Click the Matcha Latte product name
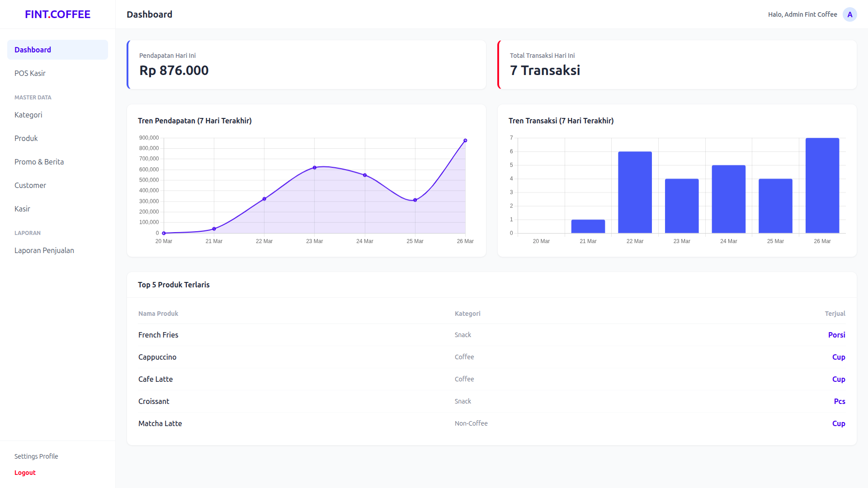Viewport: 868px width, 488px height. pyautogui.click(x=160, y=423)
